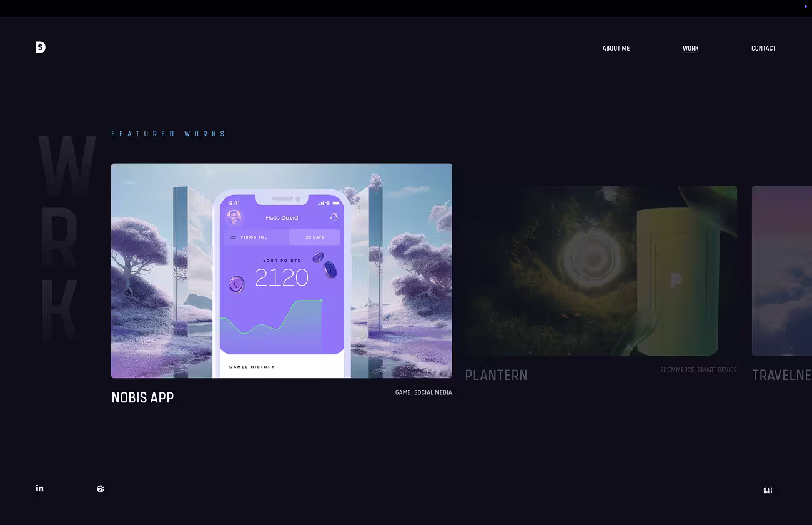Click the Featured Works heading

tap(169, 134)
